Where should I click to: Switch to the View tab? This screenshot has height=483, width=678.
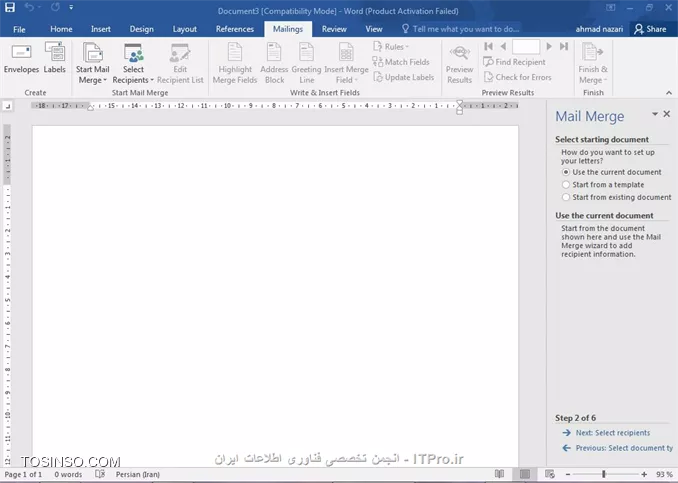[374, 29]
